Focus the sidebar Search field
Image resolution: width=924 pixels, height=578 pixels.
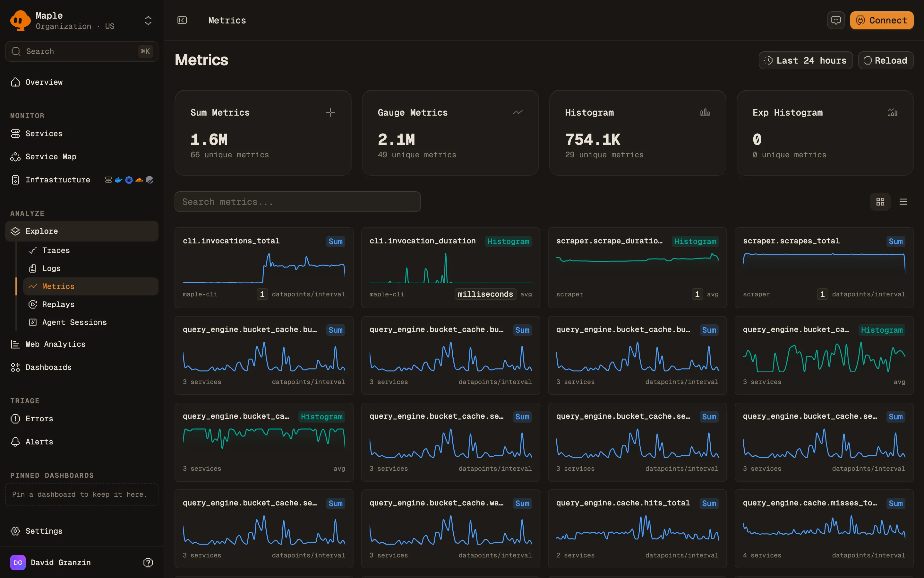[x=82, y=51]
